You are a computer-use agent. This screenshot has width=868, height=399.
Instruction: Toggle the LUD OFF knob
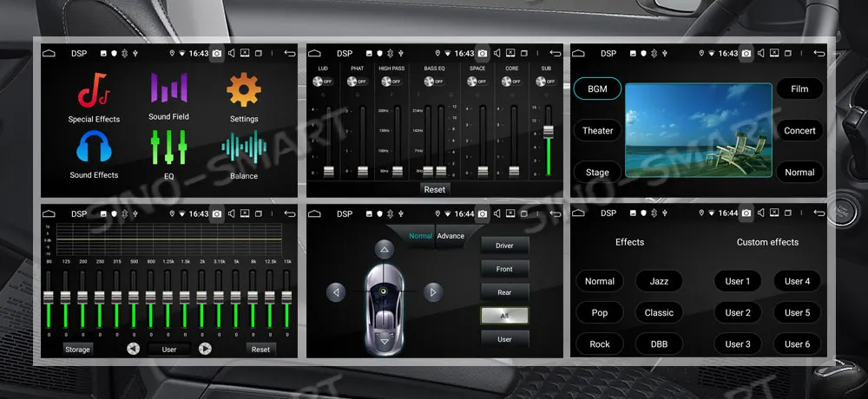click(323, 82)
